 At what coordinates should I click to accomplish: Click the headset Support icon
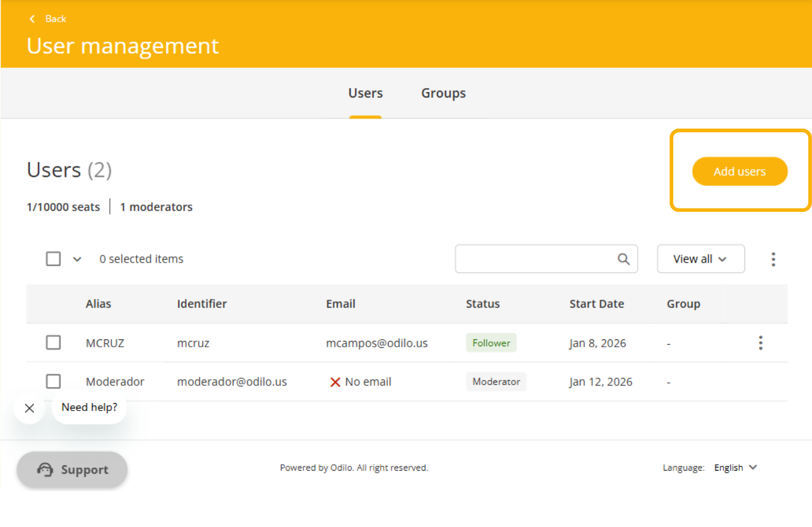click(45, 470)
